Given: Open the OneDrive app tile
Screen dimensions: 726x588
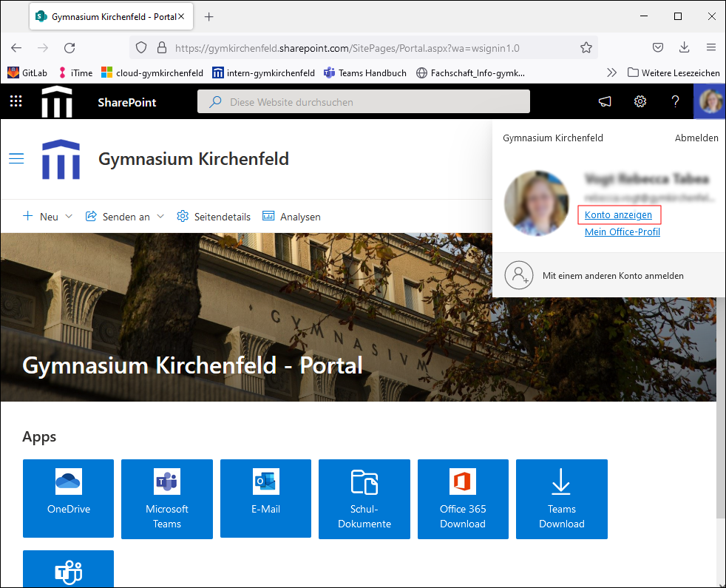Looking at the screenshot, I should pos(69,498).
